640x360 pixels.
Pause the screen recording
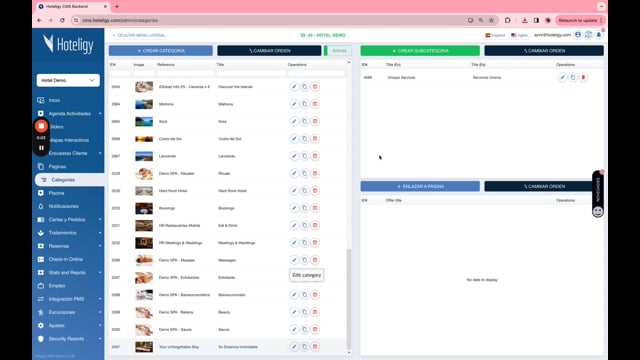(x=41, y=148)
